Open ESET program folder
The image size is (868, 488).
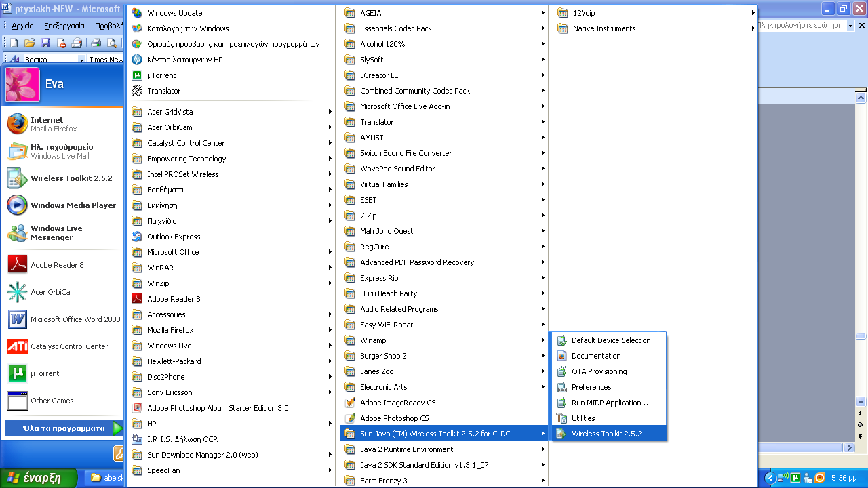(444, 200)
